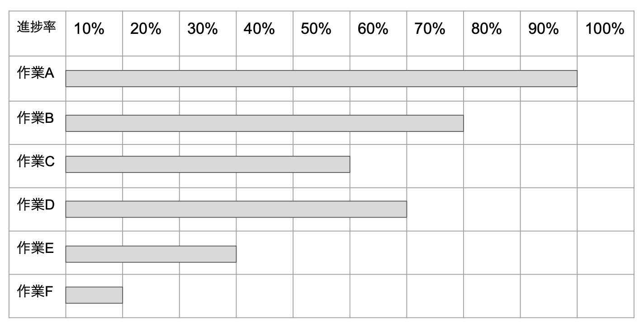
Task: Click the 作業B progress bar
Action: pyautogui.click(x=265, y=123)
